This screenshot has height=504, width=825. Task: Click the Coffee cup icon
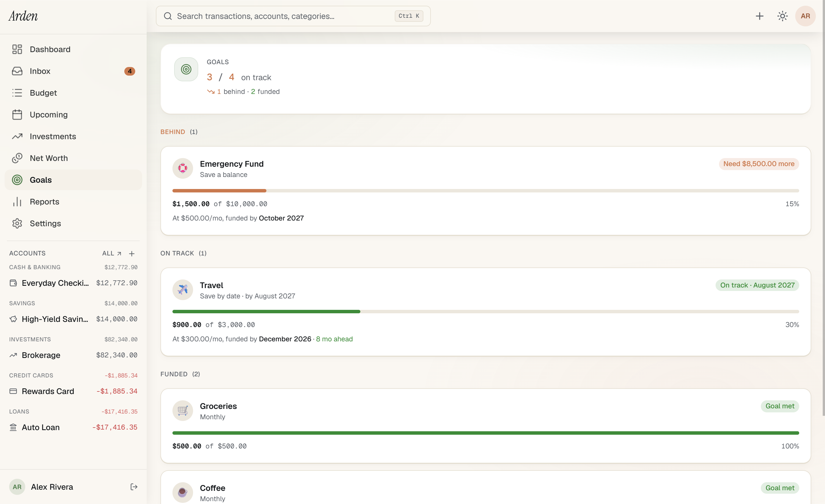pyautogui.click(x=183, y=493)
